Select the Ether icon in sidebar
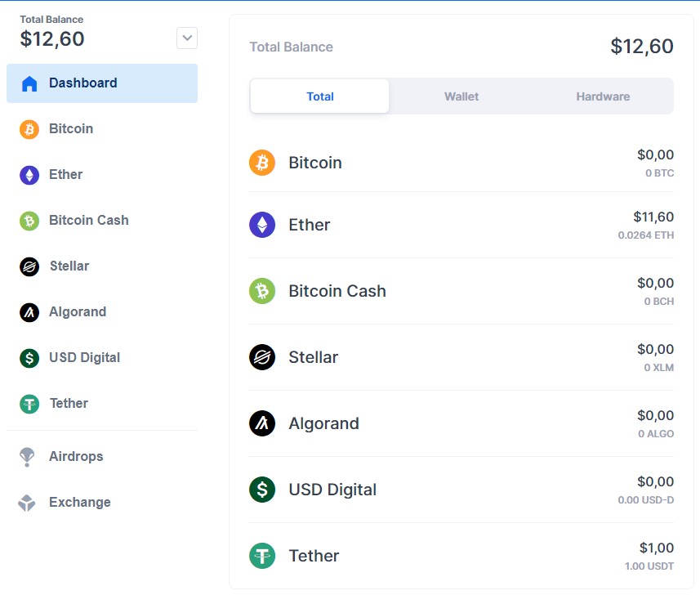 (x=29, y=175)
